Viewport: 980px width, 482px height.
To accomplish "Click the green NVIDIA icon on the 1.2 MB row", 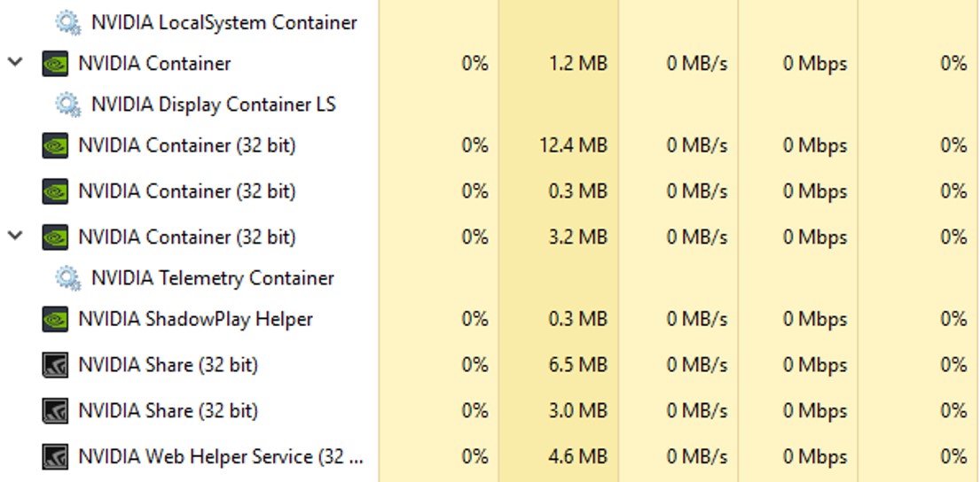I will click(55, 64).
